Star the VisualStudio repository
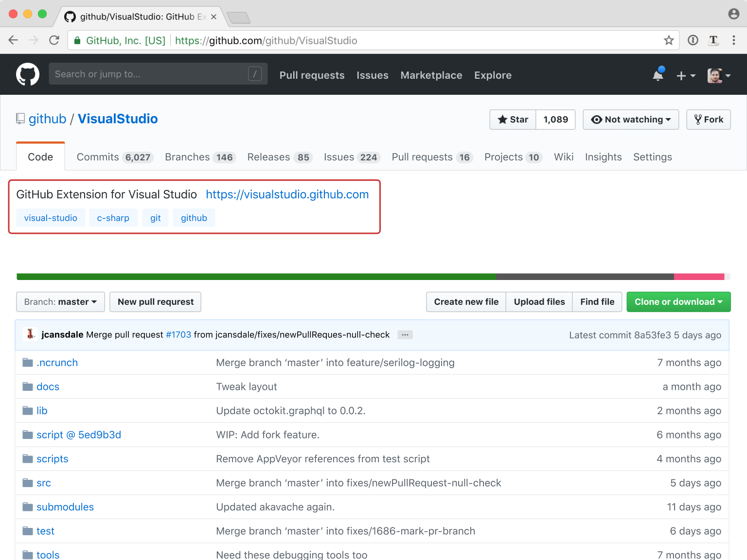747x560 pixels. click(513, 120)
